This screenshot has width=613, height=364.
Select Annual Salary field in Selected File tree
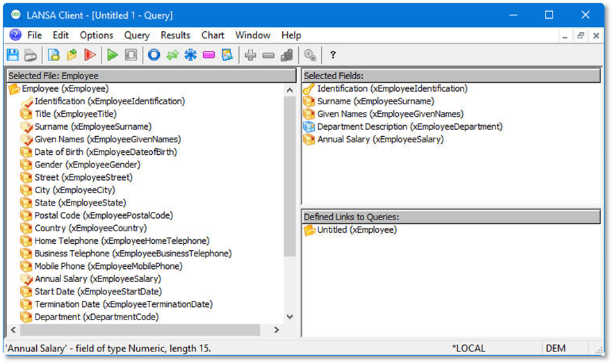[98, 279]
